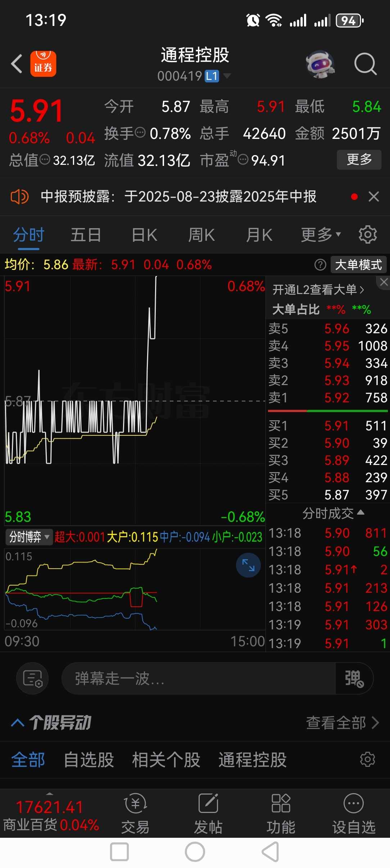Click the 更多 button in quote header
390x868 pixels.
tap(359, 159)
